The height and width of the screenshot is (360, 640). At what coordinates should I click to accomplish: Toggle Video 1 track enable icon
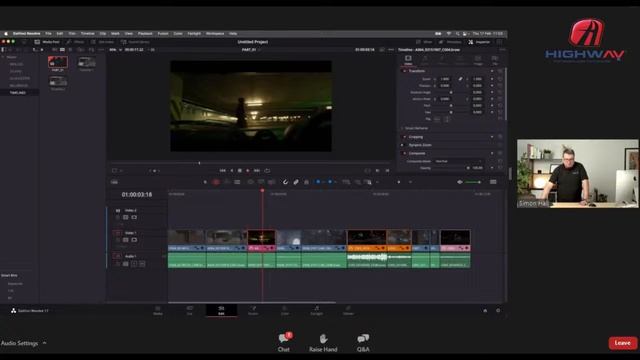tap(134, 240)
